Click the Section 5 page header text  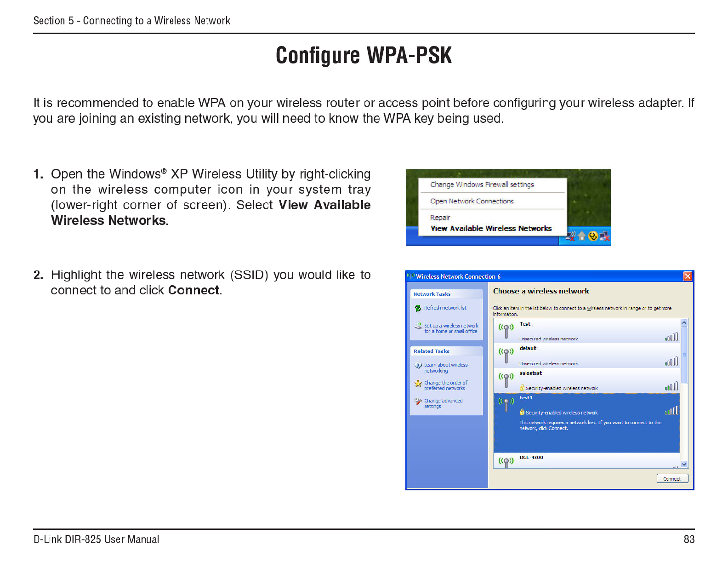click(132, 21)
